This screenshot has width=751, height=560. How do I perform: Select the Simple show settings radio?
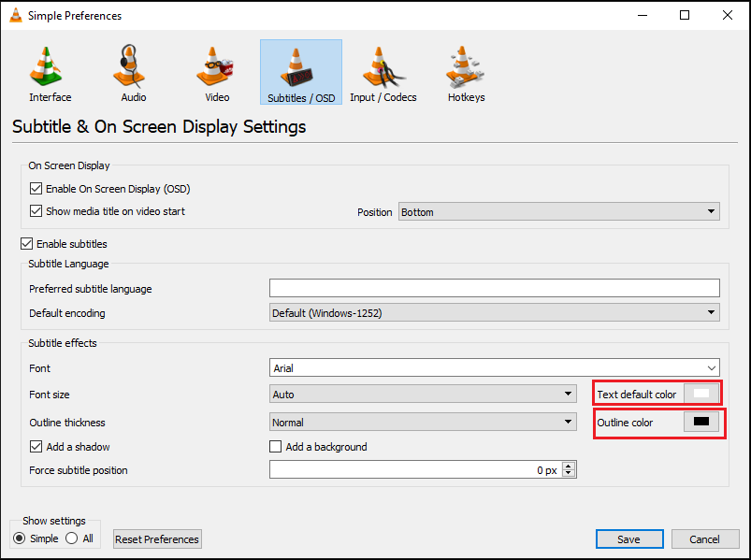pos(19,538)
